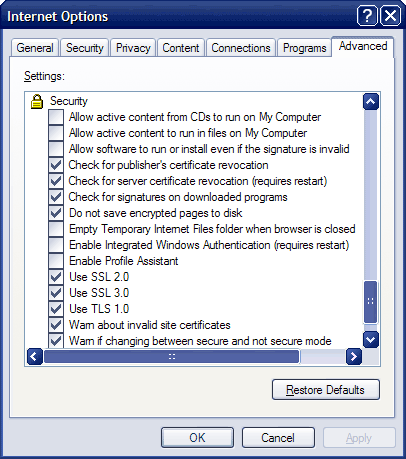Click the scroll left arrow icon
406x459 pixels.
[35, 357]
